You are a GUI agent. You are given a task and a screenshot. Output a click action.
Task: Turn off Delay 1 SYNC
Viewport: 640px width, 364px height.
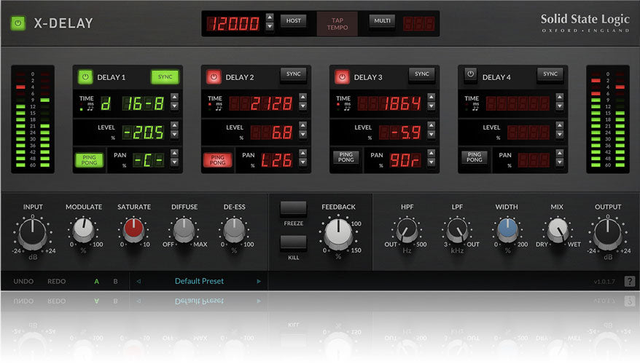pos(165,77)
